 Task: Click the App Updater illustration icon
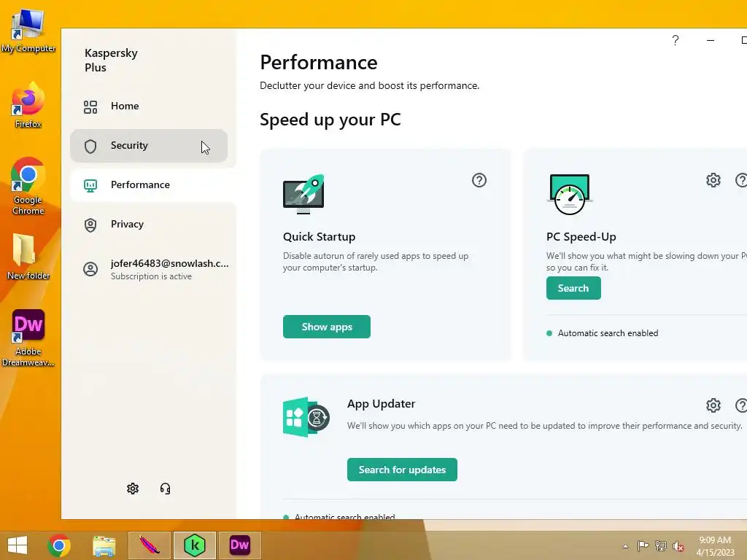[306, 417]
